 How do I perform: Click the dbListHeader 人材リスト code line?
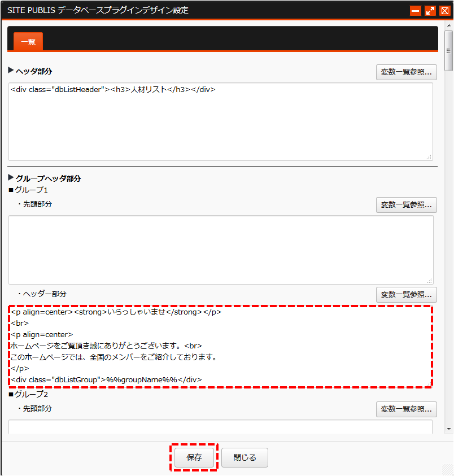[x=113, y=90]
